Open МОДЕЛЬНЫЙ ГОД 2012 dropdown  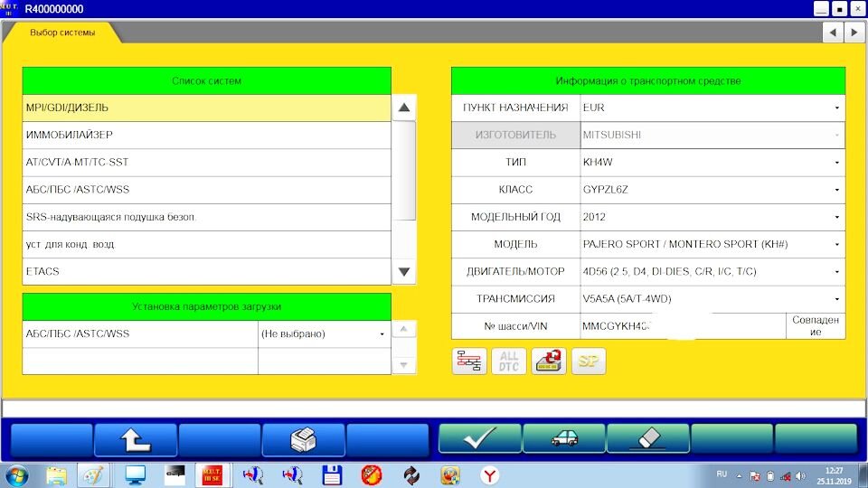712,217
